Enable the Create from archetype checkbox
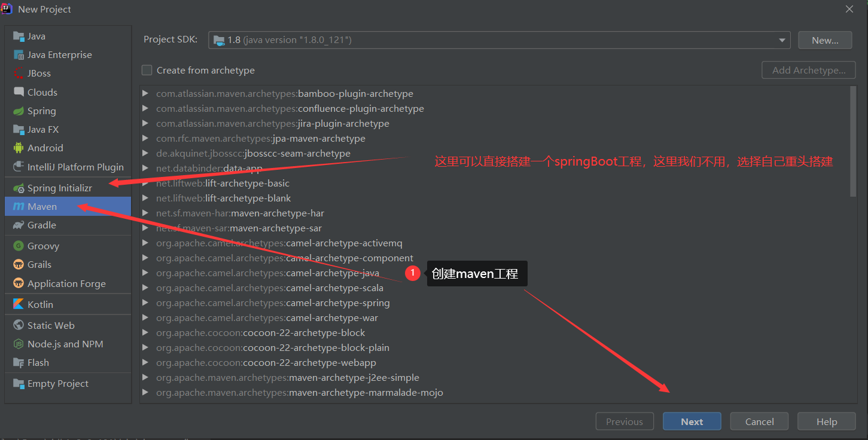This screenshot has width=868, height=440. click(x=147, y=70)
